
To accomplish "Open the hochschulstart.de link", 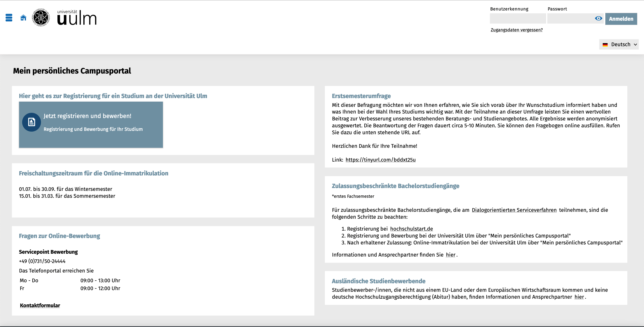I will (x=411, y=229).
